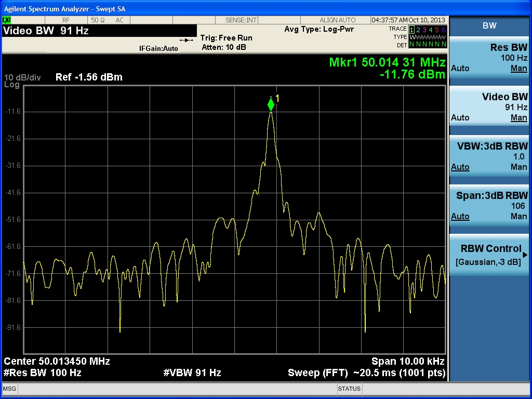
Task: Click the -91.6 y-axis label
Action: point(13,327)
